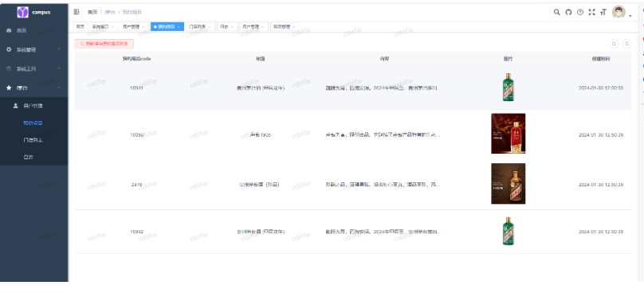Close the active 预约项目 tab

(179, 26)
